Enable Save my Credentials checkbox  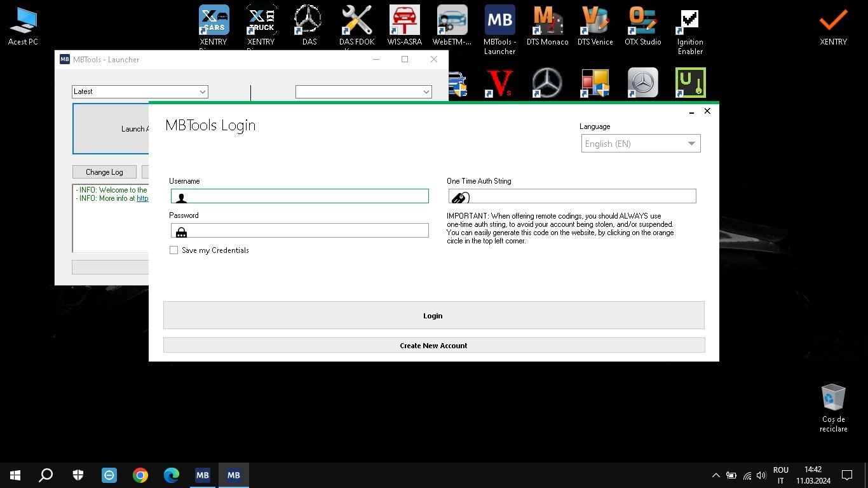[x=173, y=250]
